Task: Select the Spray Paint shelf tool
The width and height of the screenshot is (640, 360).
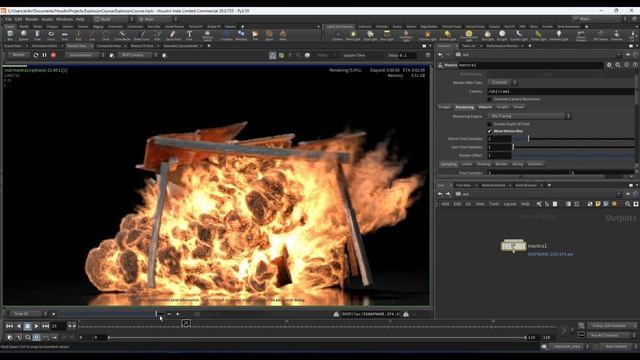Action: click(173, 36)
